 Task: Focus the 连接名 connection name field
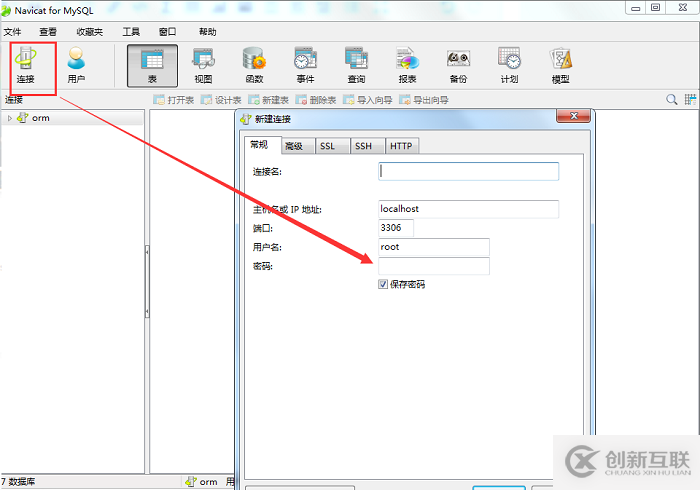click(x=468, y=171)
